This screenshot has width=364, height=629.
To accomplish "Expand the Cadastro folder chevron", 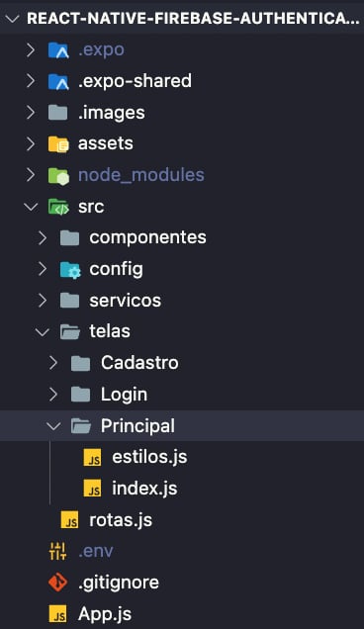I will click(x=53, y=363).
